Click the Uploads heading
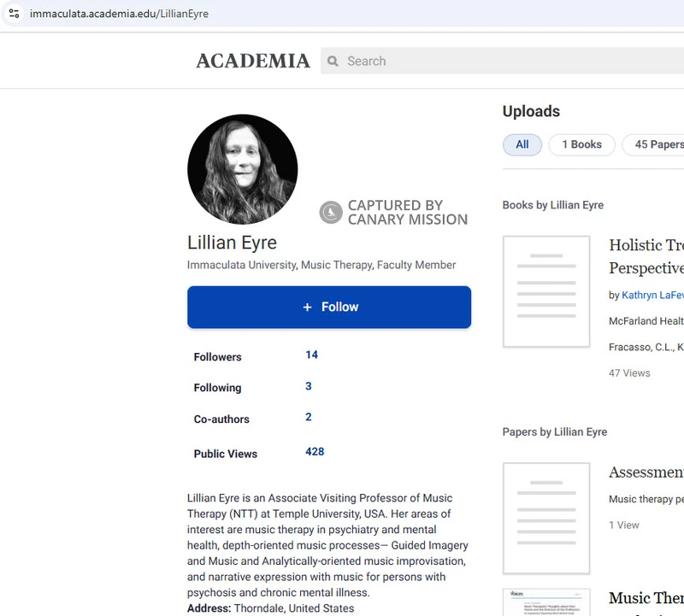Viewport: 684px width, 616px height. 531,111
